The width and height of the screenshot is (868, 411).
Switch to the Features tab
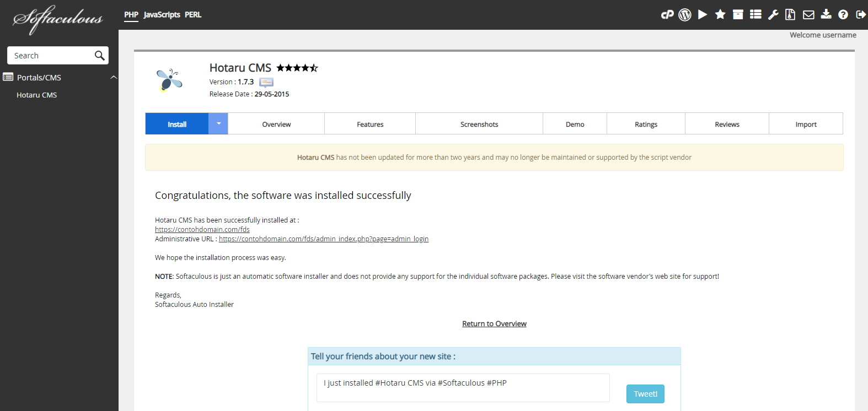coord(370,125)
